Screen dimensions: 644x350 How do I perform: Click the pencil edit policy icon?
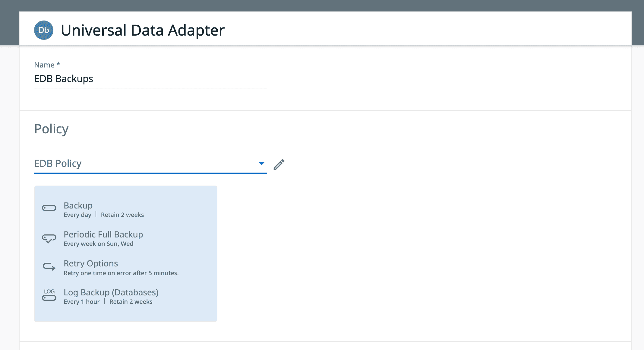click(279, 164)
